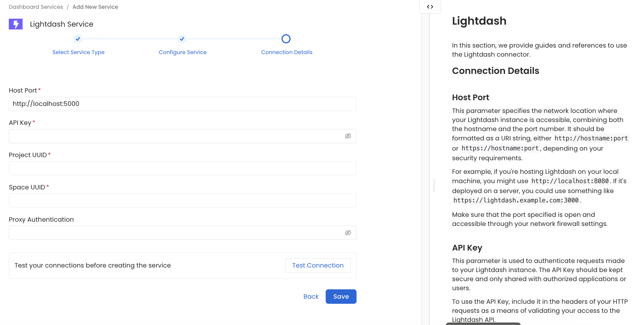Image resolution: width=644 pixels, height=325 pixels.
Task: Focus the Host Port input field
Action: (x=183, y=104)
